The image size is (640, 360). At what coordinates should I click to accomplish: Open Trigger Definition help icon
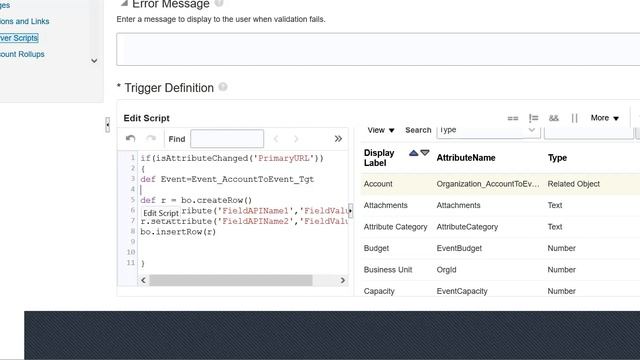coord(223,87)
